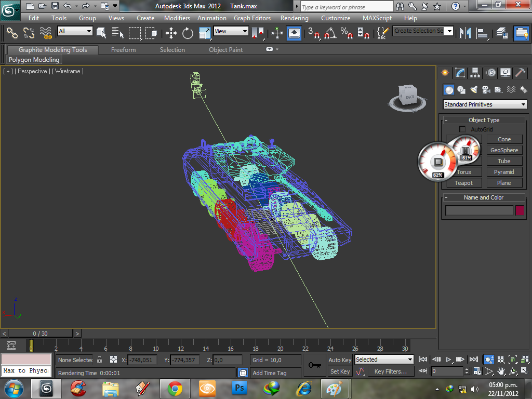Click the Mirror tool icon
The height and width of the screenshot is (399, 532).
coord(465,33)
